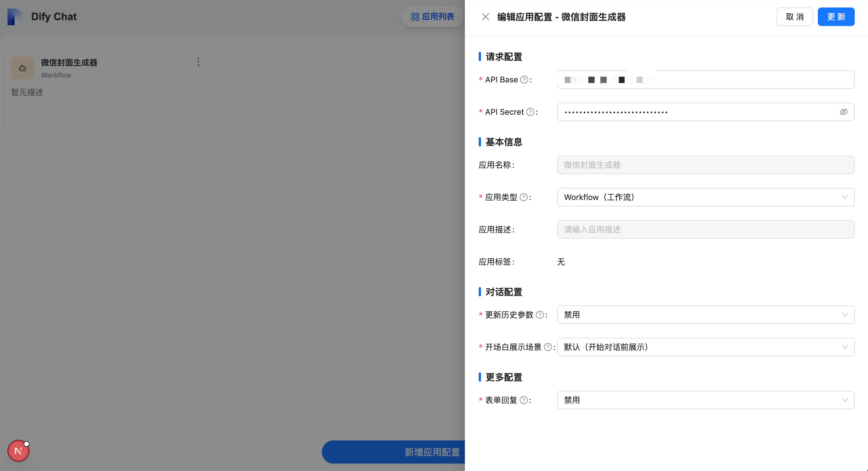Close the edit app configuration drawer
The image size is (868, 471).
click(x=485, y=17)
